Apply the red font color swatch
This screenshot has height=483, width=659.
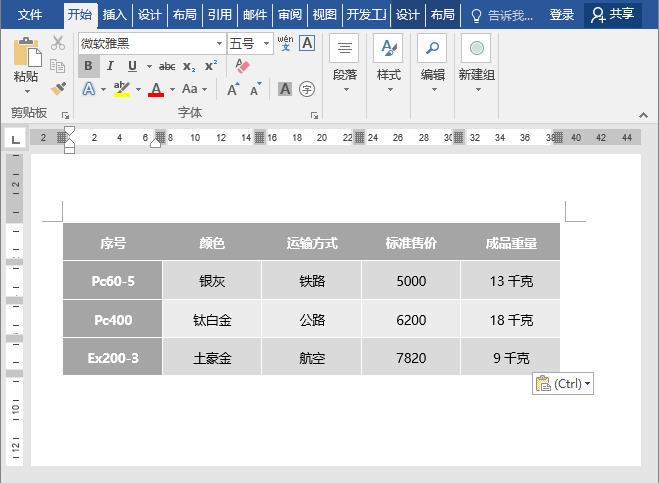tap(155, 90)
